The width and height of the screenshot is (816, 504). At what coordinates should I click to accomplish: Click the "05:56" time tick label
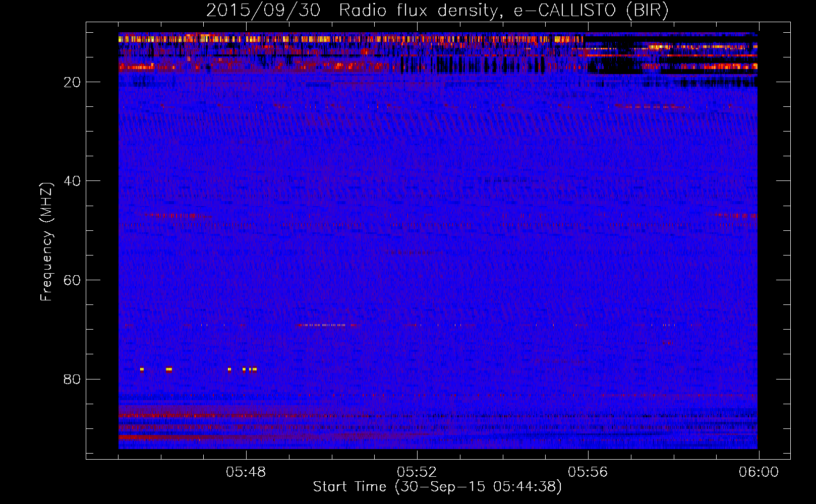[588, 472]
